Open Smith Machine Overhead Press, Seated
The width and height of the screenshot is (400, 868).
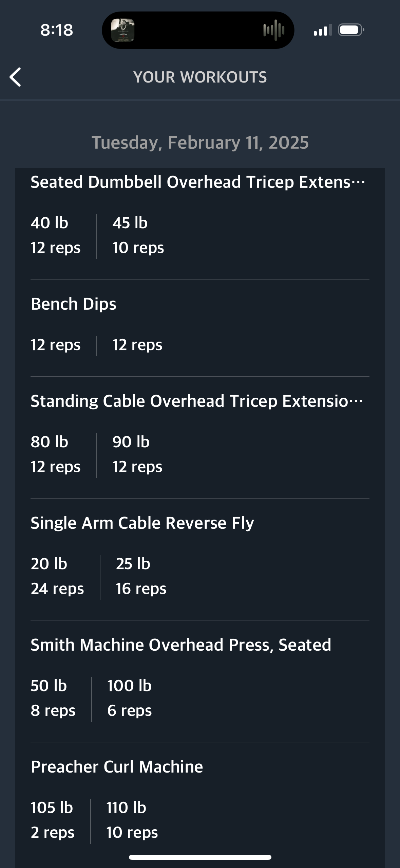pos(181,645)
